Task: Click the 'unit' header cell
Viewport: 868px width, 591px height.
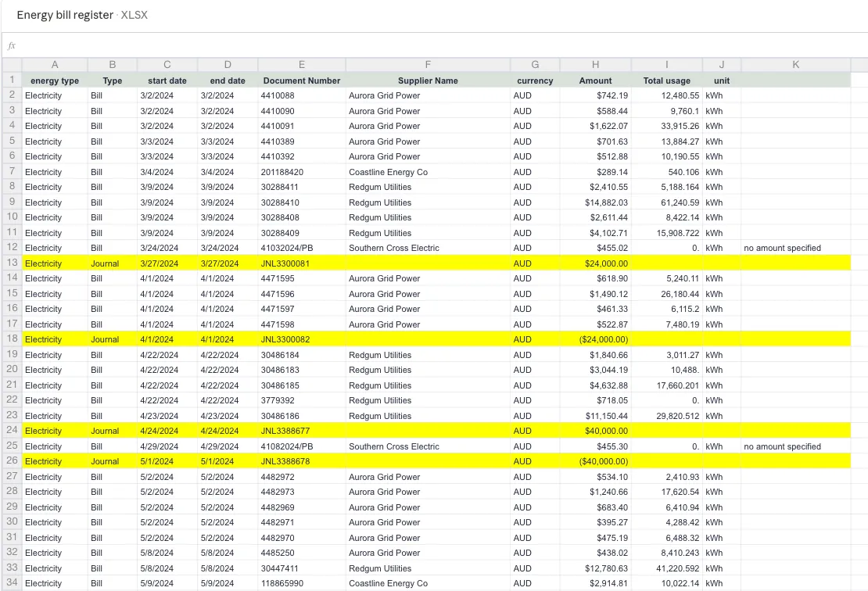Action: pos(722,81)
